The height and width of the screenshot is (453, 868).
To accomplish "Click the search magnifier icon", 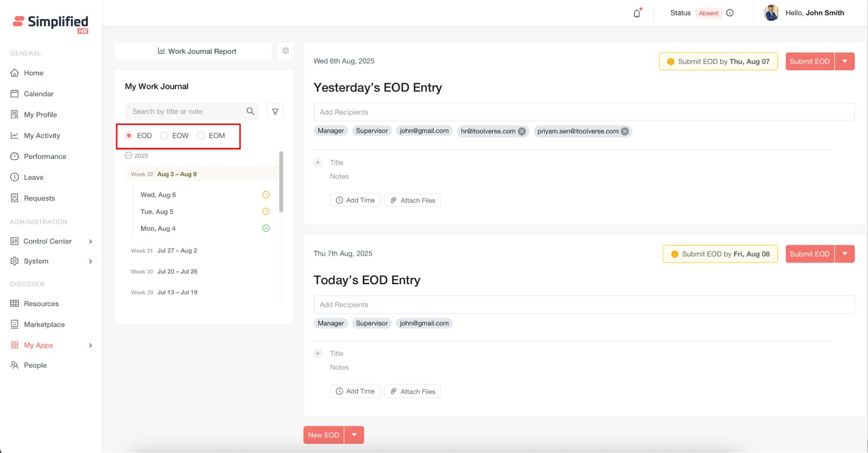I will (x=250, y=112).
